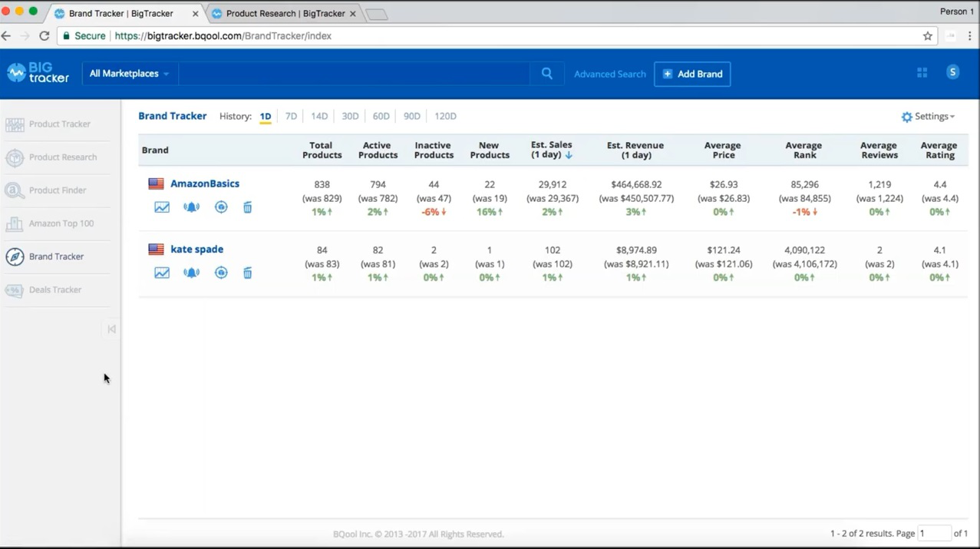This screenshot has width=980, height=549.
Task: Open AmazonBasics chart icon
Action: (x=162, y=207)
